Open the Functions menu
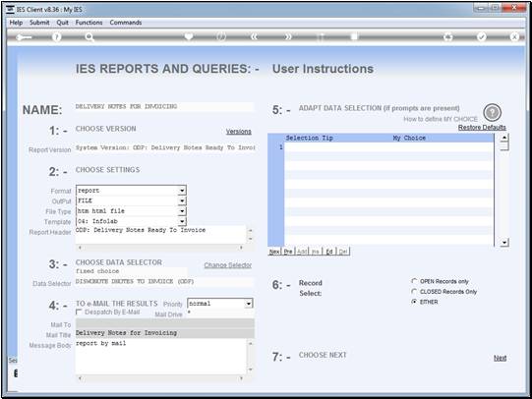This screenshot has width=532, height=399. coord(89,23)
